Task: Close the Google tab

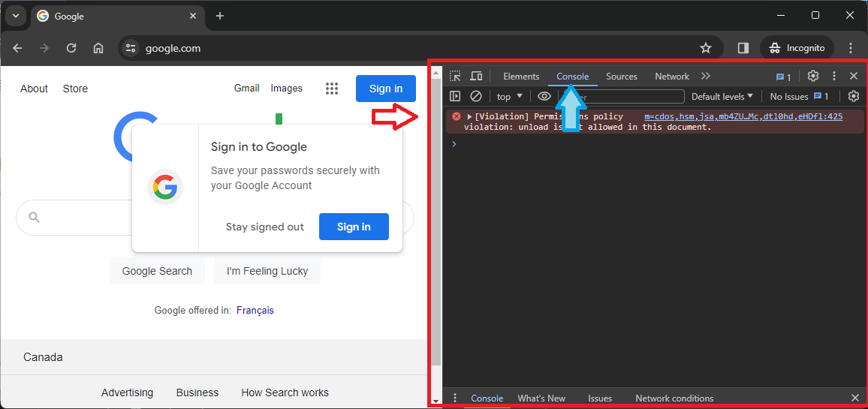Action: click(193, 16)
